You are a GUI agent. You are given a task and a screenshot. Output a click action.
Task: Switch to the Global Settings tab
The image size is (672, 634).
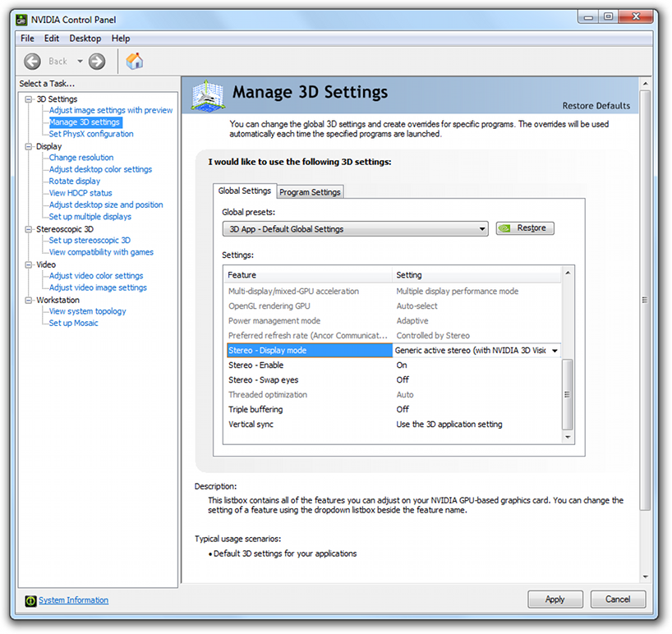pos(245,191)
